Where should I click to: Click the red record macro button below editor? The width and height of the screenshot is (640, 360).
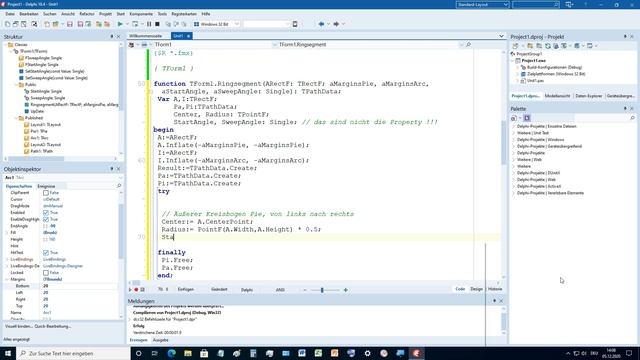(136, 289)
